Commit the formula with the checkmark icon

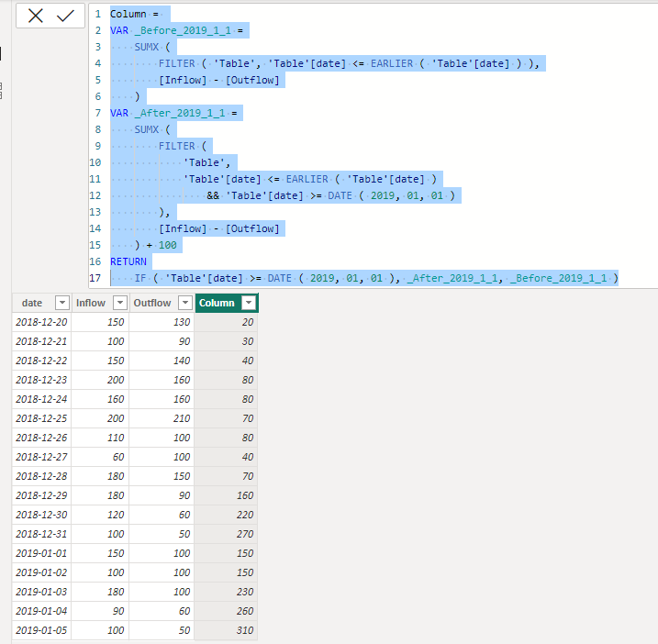tap(65, 16)
